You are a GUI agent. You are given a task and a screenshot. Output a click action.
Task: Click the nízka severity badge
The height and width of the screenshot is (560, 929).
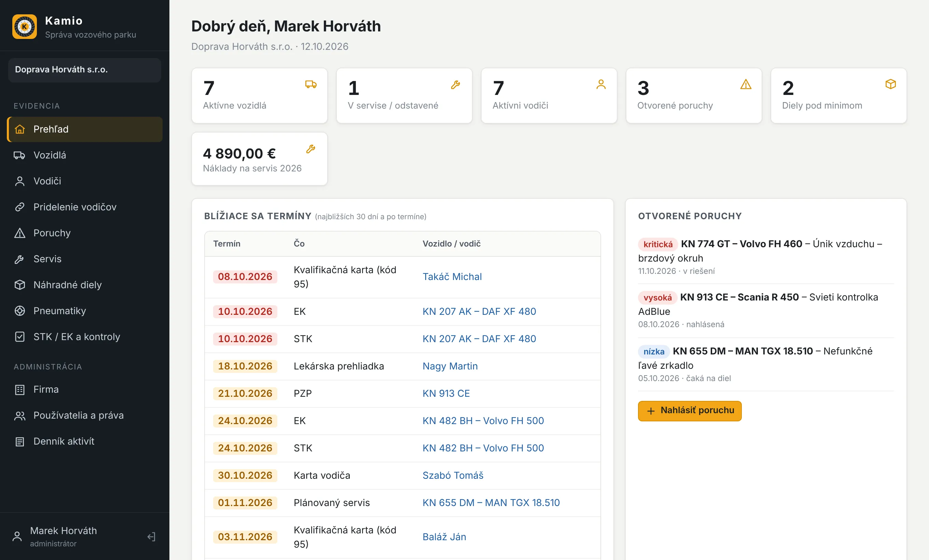(x=654, y=352)
